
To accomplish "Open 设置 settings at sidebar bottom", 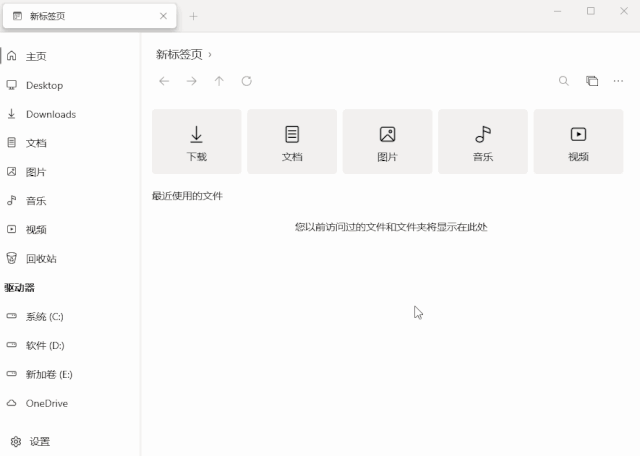I will pos(69,441).
